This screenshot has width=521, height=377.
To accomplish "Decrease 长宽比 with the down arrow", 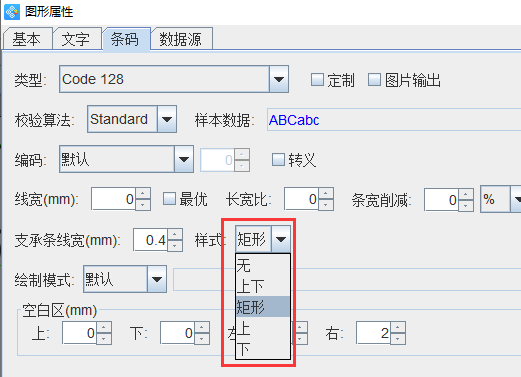I will (x=326, y=205).
